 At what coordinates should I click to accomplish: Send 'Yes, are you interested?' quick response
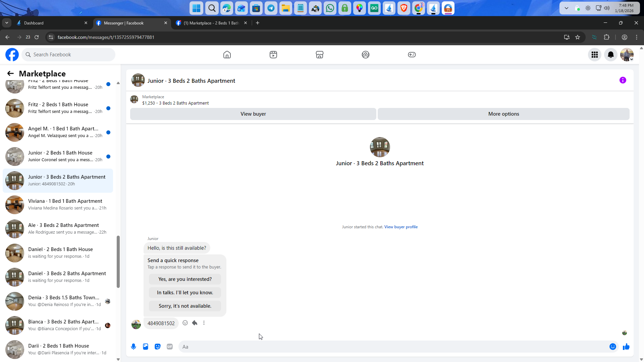click(x=185, y=279)
